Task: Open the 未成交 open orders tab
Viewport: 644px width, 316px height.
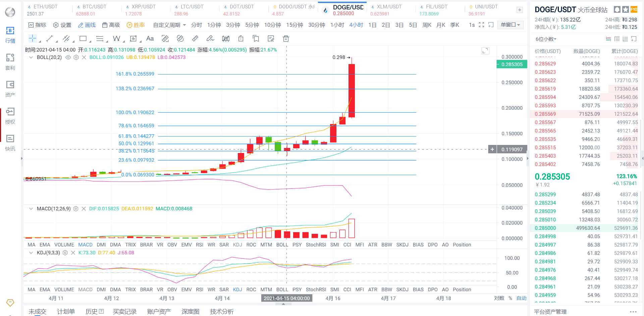Action: pos(37,311)
